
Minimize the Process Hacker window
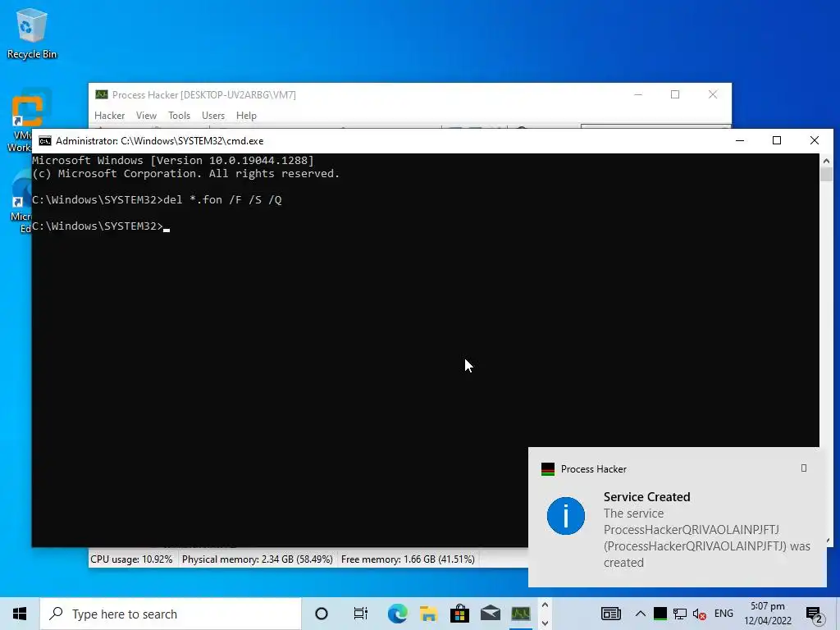point(638,95)
